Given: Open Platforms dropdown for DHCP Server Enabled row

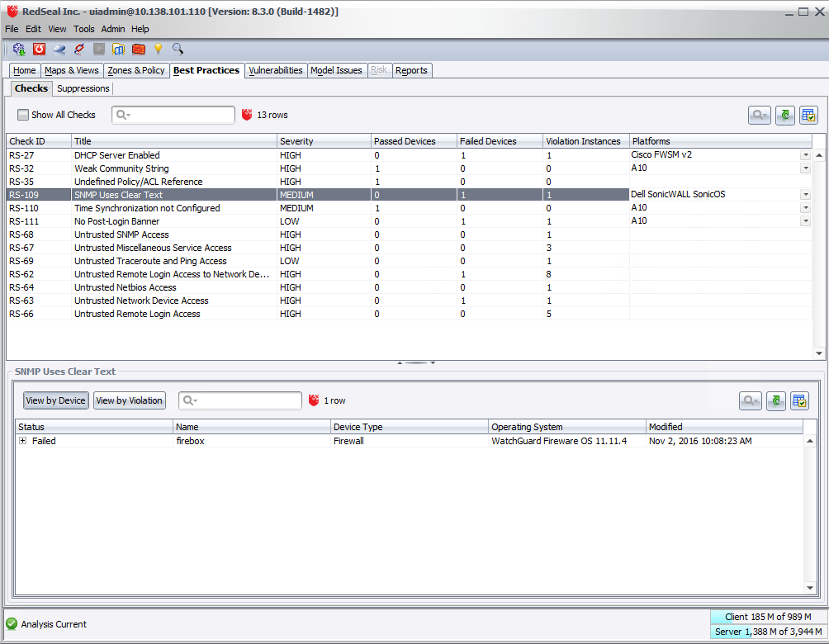Looking at the screenshot, I should click(x=805, y=155).
